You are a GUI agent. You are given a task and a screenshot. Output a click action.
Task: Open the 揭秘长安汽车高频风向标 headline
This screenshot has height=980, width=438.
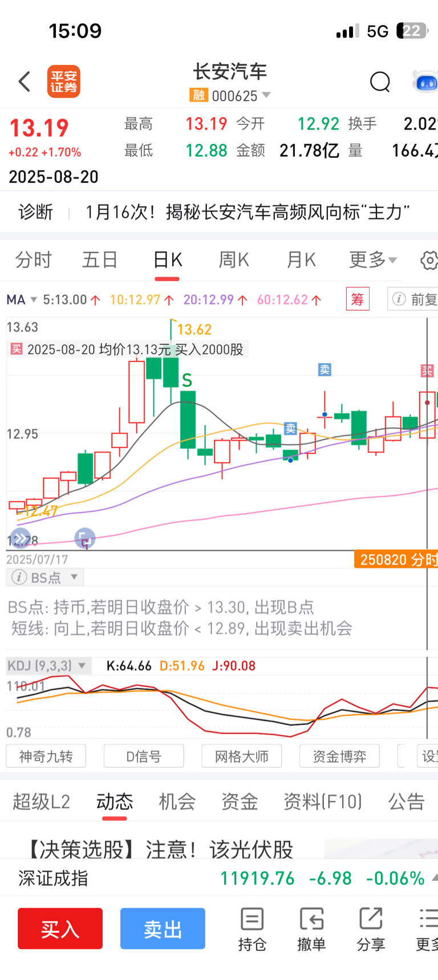(248, 212)
